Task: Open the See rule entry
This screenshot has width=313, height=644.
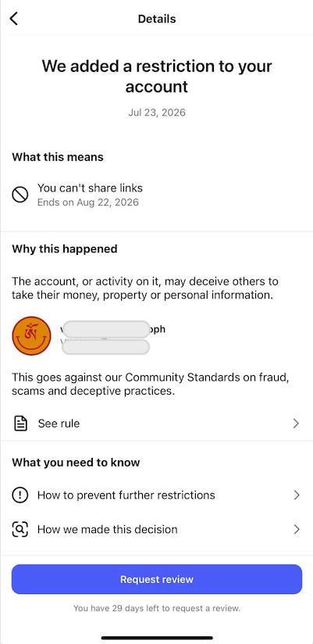Action: tap(156, 424)
